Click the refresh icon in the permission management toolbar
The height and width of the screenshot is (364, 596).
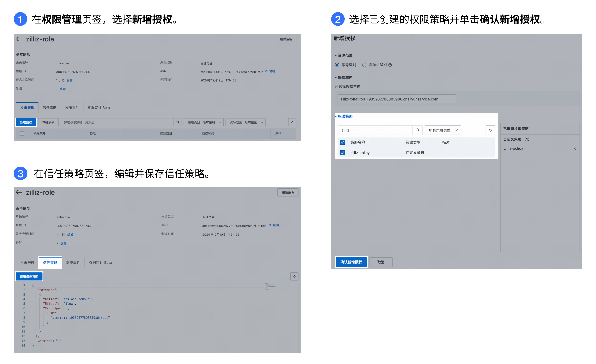point(293,123)
